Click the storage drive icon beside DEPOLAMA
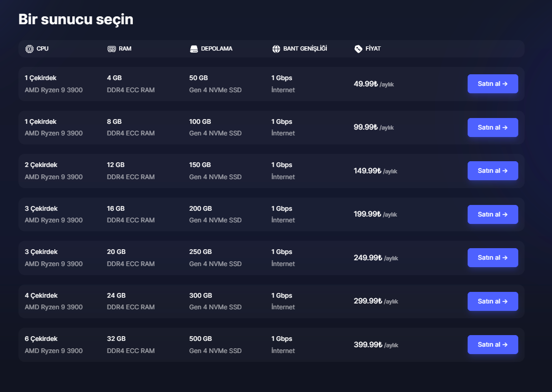Viewport: 552px width, 392px height. pos(193,49)
